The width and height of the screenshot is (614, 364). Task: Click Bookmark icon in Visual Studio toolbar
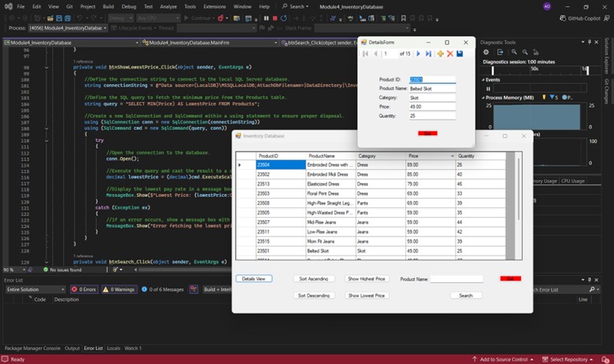tap(403, 18)
